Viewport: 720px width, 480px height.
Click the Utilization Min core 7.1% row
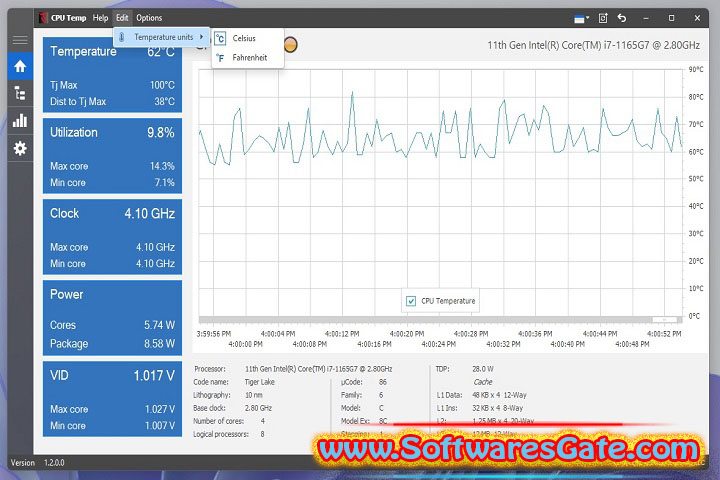pos(112,183)
